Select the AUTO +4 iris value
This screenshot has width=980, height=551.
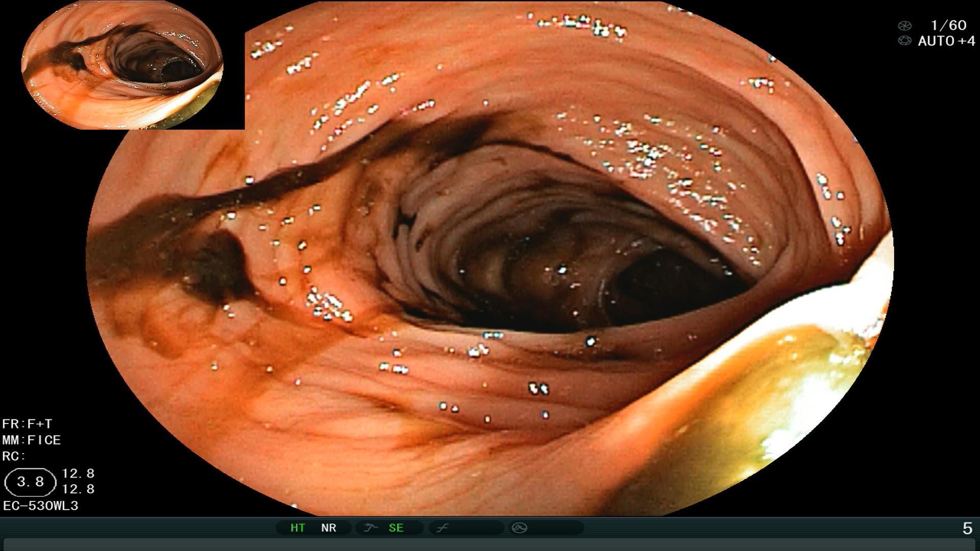(946, 41)
